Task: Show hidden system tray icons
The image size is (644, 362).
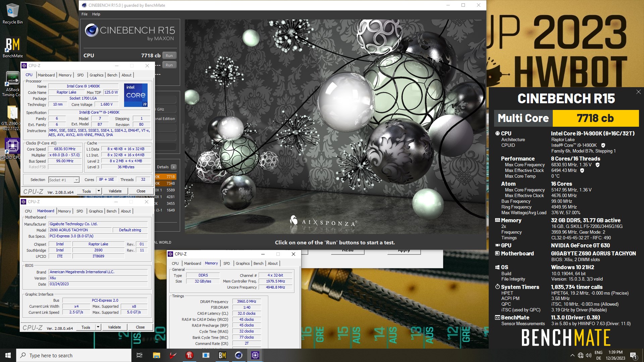Action: tap(572, 355)
